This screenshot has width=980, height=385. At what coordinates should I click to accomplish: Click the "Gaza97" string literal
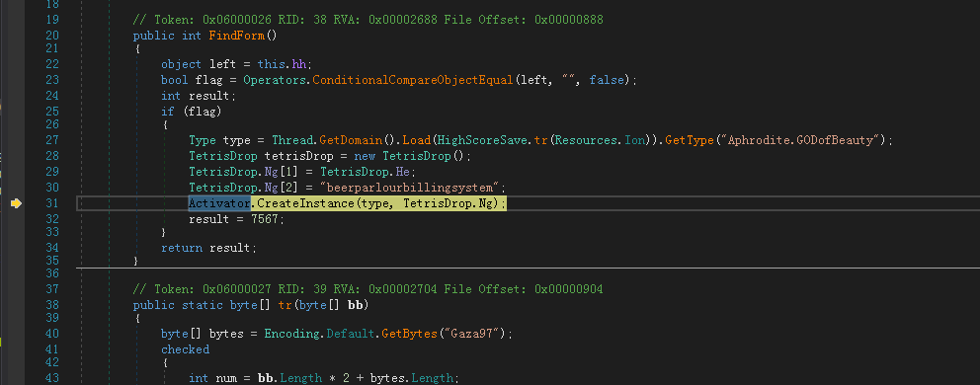(475, 334)
